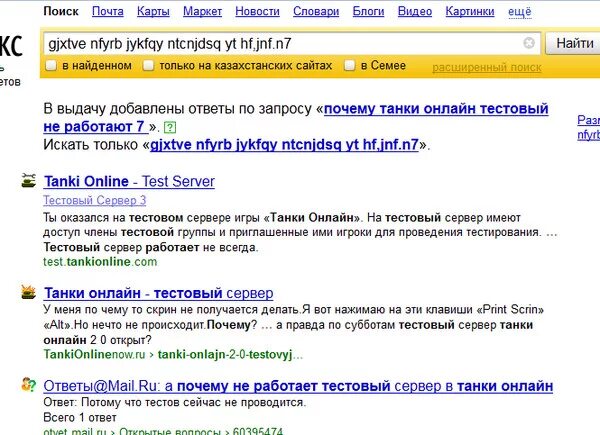
Task: Open the Блоги tab
Action: [x=368, y=11]
